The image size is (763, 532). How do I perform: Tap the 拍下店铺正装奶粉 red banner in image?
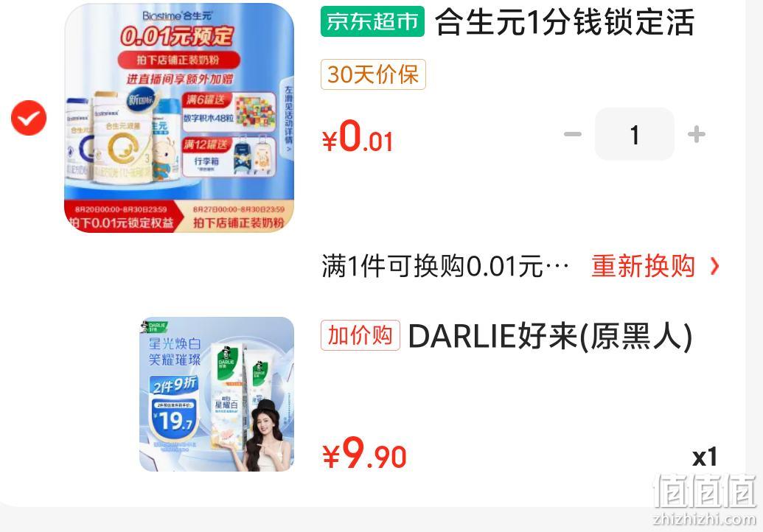pyautogui.click(x=178, y=60)
